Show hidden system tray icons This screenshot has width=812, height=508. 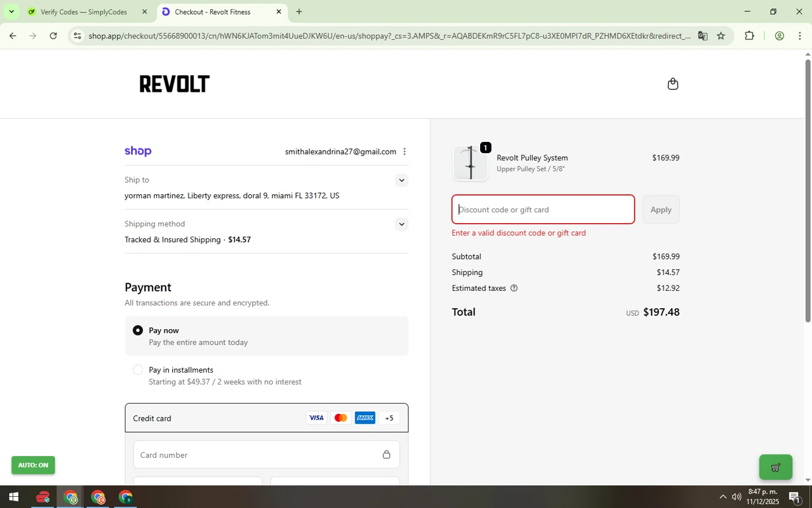tap(723, 497)
